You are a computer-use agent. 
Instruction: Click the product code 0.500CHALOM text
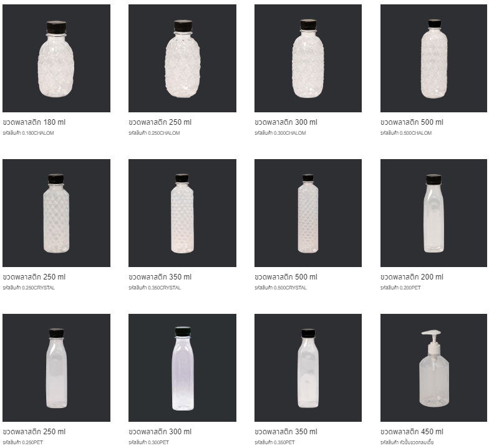(x=406, y=133)
